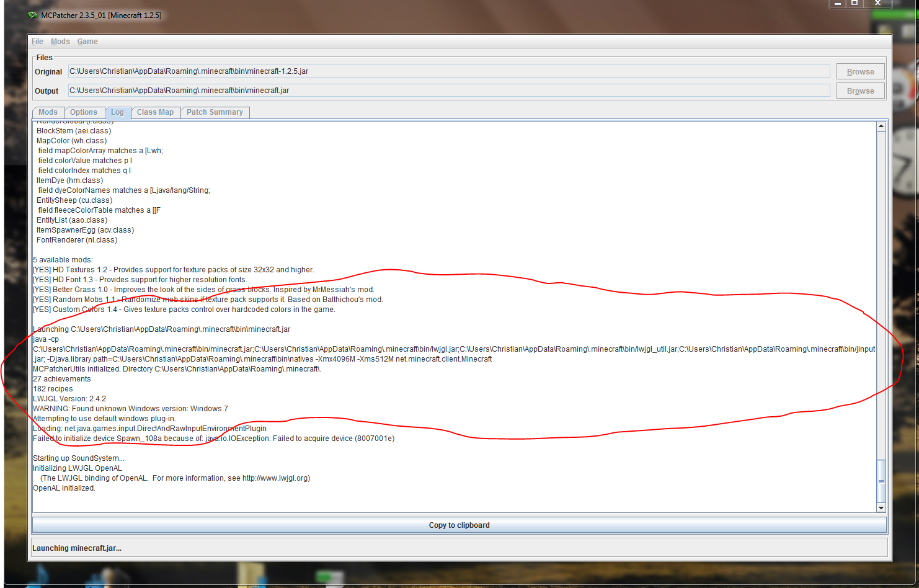
Task: Click the '[YES] HD Font 1.3' log line
Action: click(140, 280)
